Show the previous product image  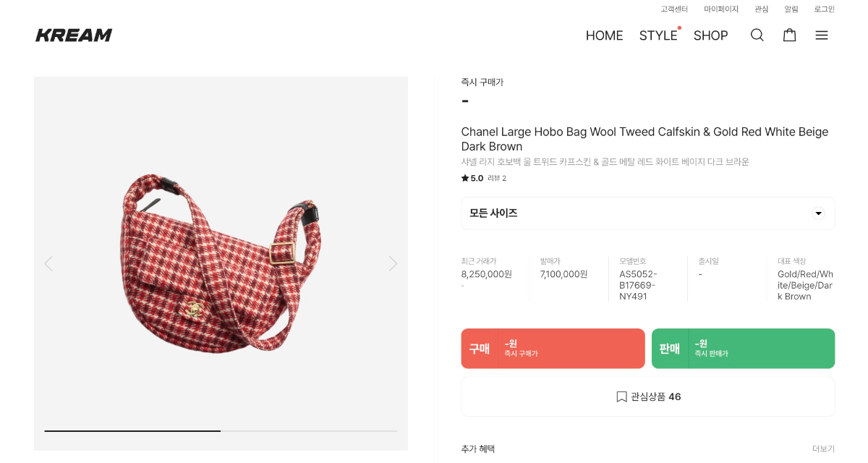tap(48, 263)
